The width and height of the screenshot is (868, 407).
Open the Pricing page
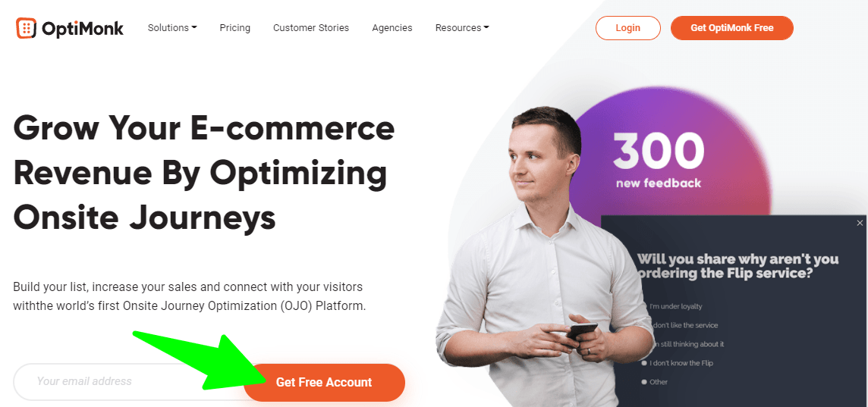(x=234, y=27)
